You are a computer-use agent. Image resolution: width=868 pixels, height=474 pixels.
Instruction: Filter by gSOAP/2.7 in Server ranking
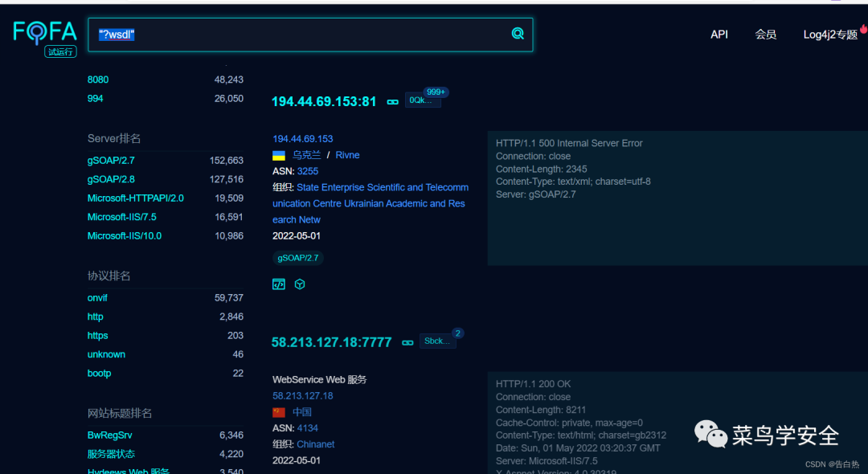(x=111, y=161)
